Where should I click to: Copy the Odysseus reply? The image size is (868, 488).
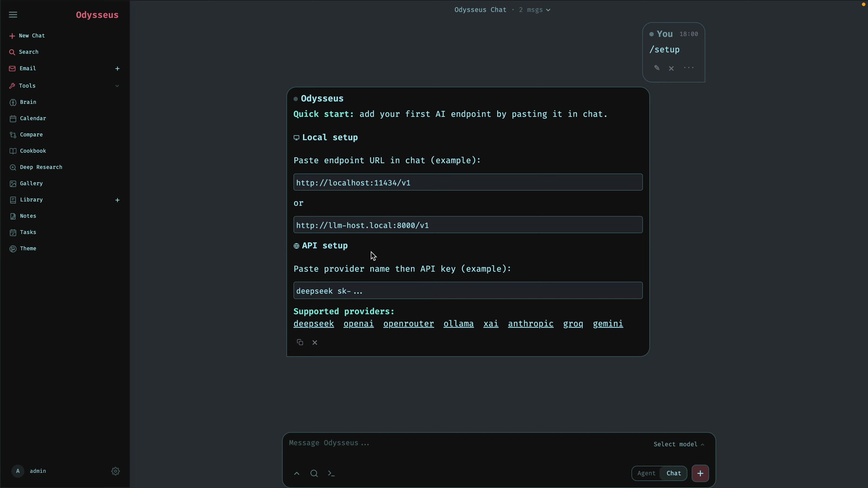[x=300, y=342]
